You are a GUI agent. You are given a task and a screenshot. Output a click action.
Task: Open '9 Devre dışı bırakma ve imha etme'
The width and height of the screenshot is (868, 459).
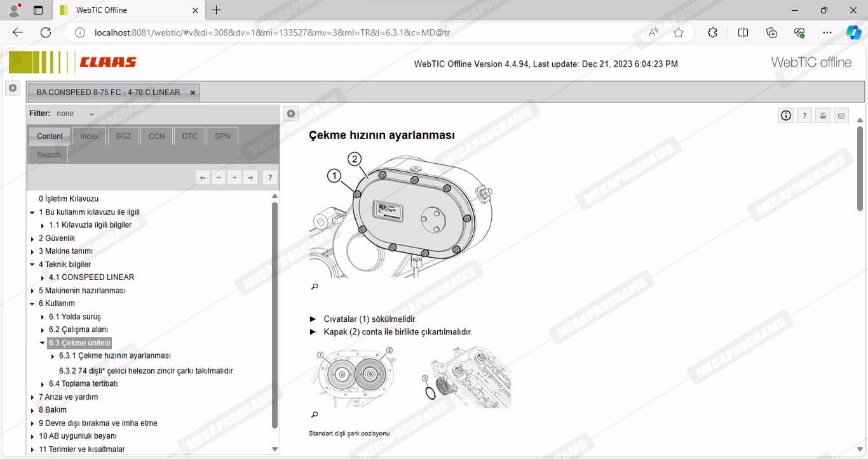pos(98,423)
